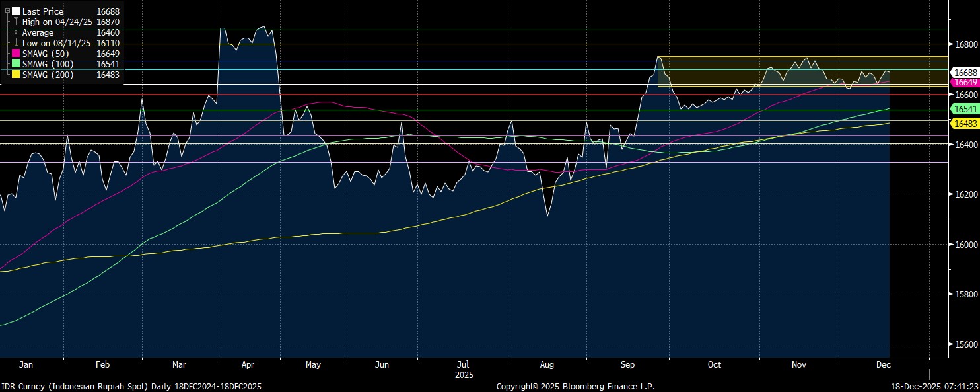
Task: Click the Apr label on the time axis
Action: pos(248,364)
